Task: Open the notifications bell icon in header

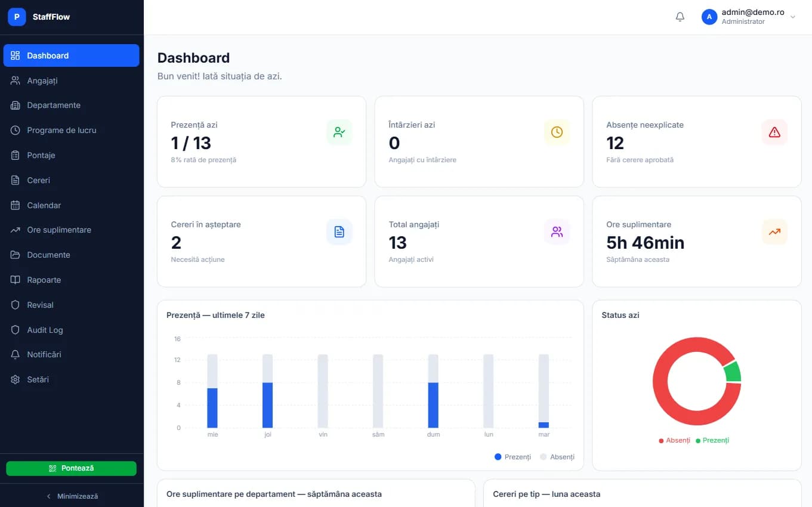Action: pos(680,17)
